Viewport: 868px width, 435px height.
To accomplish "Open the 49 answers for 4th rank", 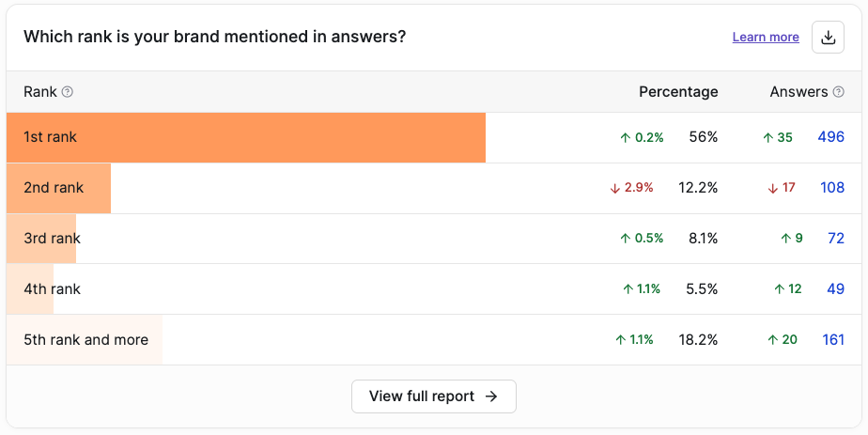I will [x=836, y=288].
